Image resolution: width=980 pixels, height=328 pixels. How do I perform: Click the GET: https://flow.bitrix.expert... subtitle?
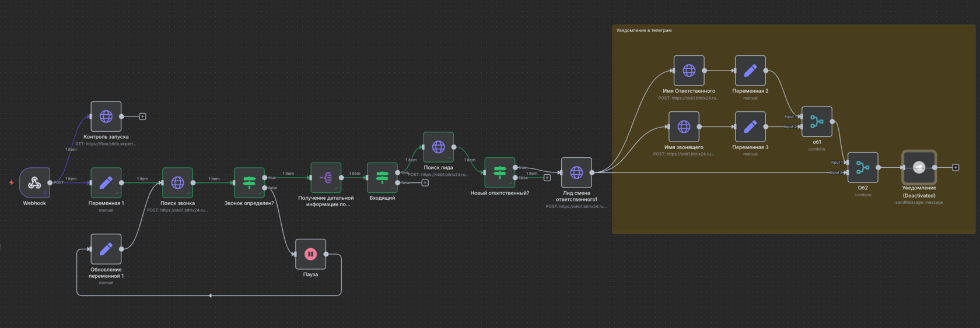point(106,144)
